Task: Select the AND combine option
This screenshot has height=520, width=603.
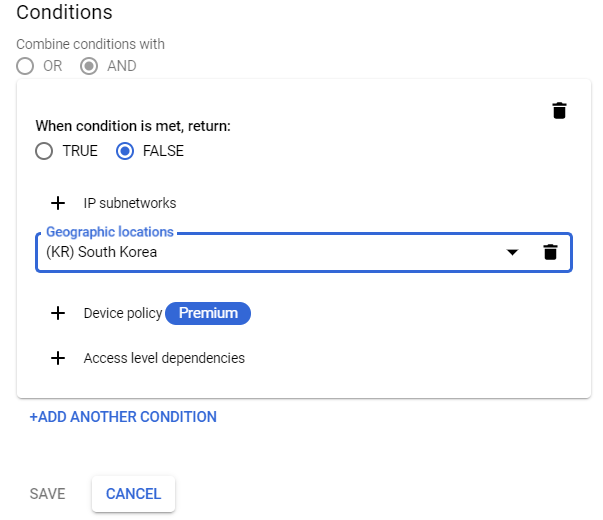Action: click(89, 66)
